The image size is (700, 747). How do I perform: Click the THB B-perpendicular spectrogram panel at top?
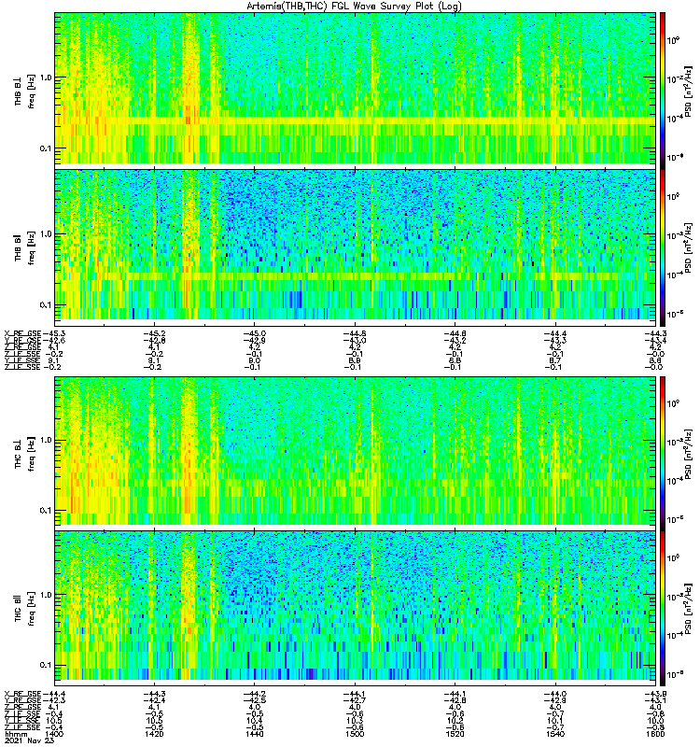[x=356, y=88]
